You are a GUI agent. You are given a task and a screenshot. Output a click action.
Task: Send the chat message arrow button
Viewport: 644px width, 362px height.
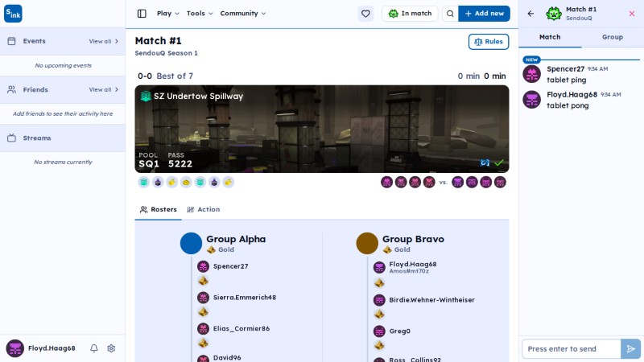click(631, 349)
